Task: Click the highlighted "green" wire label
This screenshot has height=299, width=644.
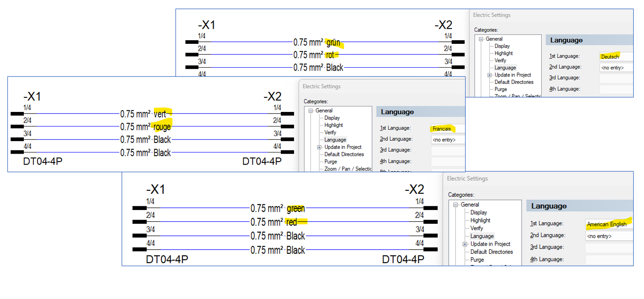Action: point(295,208)
